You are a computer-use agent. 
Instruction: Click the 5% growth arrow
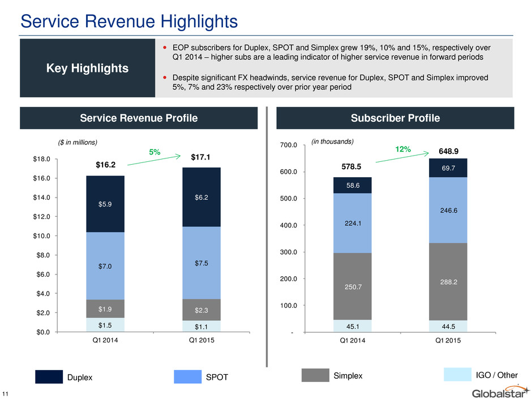coord(154,160)
